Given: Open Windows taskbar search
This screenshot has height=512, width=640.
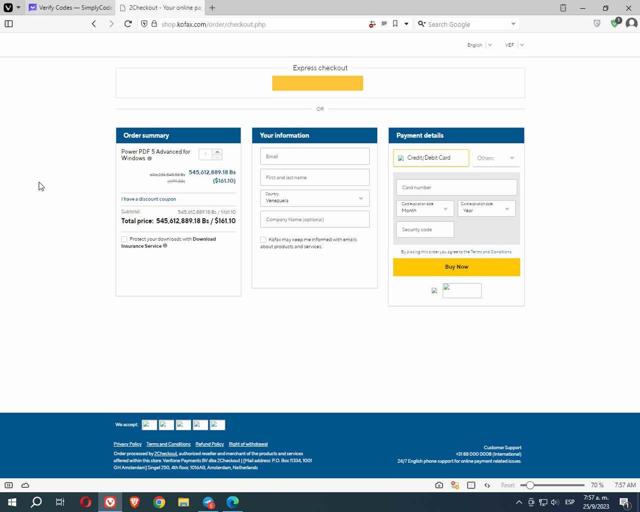Looking at the screenshot, I should (36, 502).
